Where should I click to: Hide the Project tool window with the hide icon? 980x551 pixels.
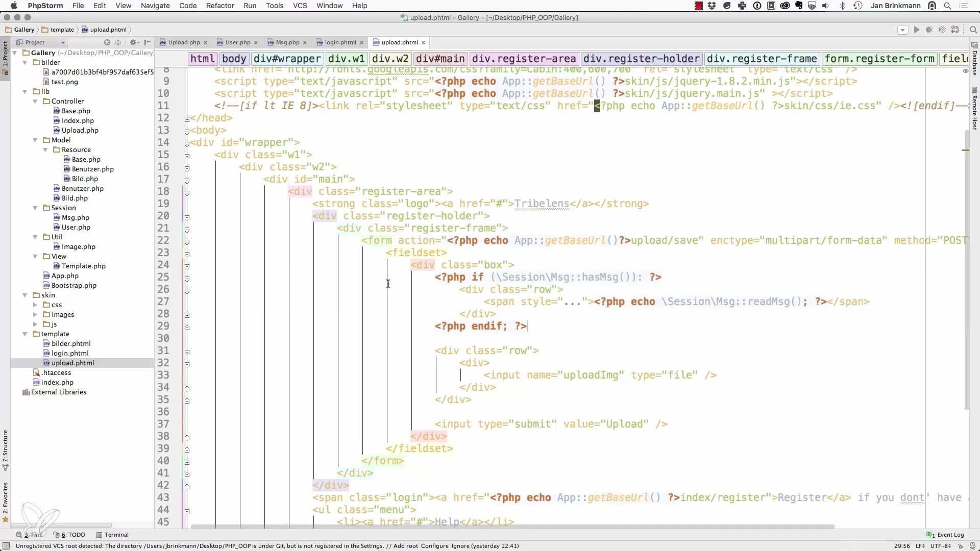pos(148,42)
